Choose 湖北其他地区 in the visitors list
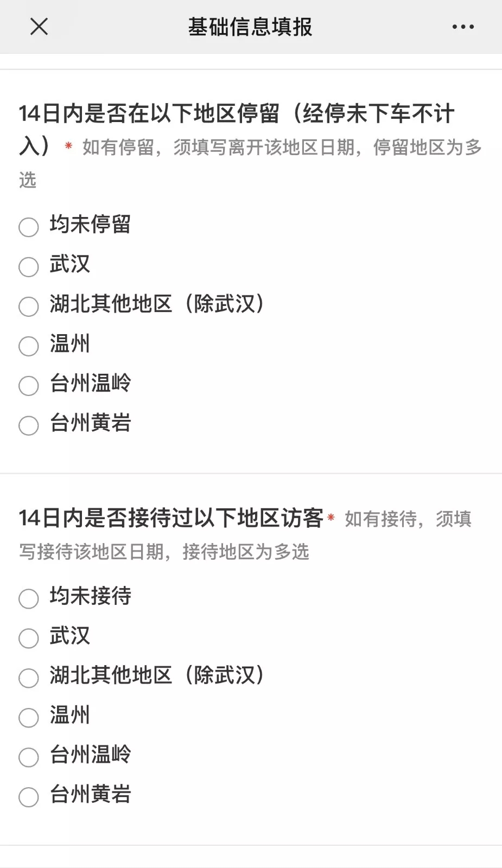 pos(29,678)
